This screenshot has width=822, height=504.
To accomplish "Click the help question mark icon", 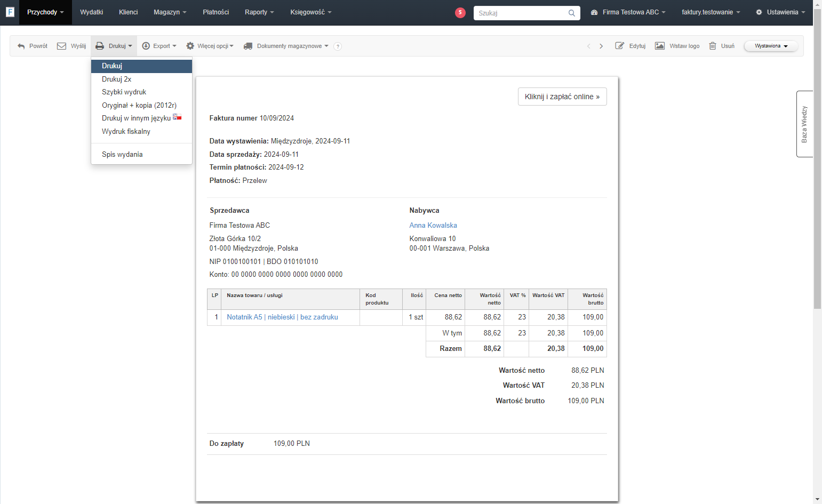I will pyautogui.click(x=338, y=46).
